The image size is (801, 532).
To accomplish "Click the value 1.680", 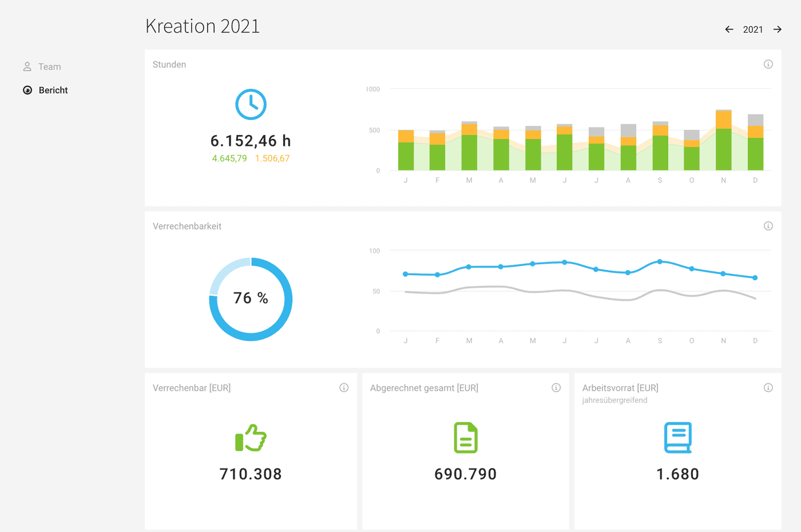I will (678, 474).
